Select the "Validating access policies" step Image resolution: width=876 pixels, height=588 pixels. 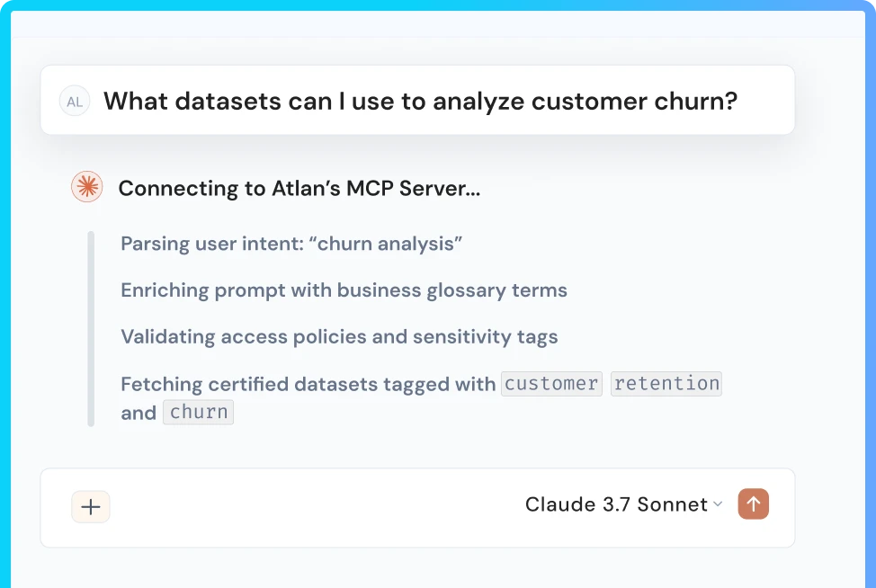click(x=339, y=337)
